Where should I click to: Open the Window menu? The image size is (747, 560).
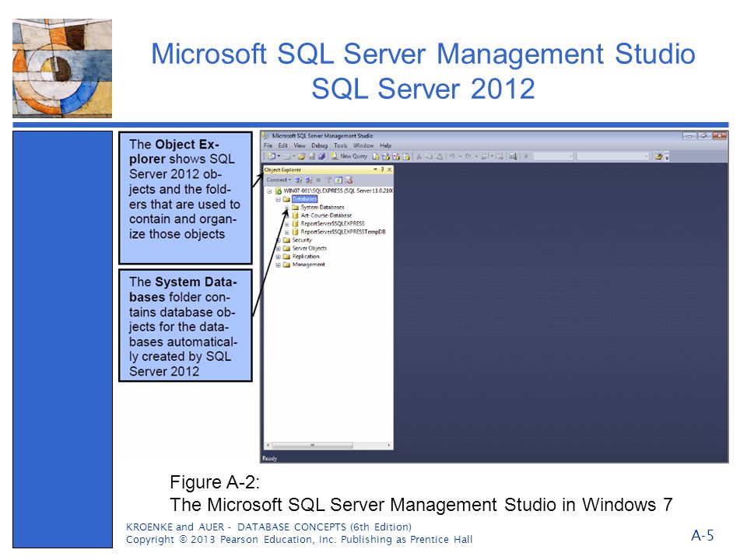[x=363, y=145]
